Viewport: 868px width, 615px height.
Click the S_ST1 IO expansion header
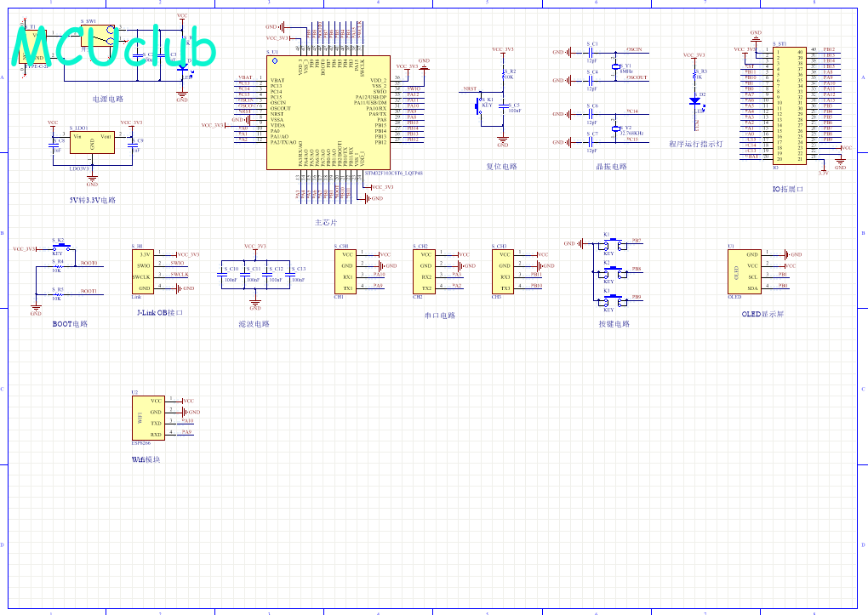coord(790,105)
